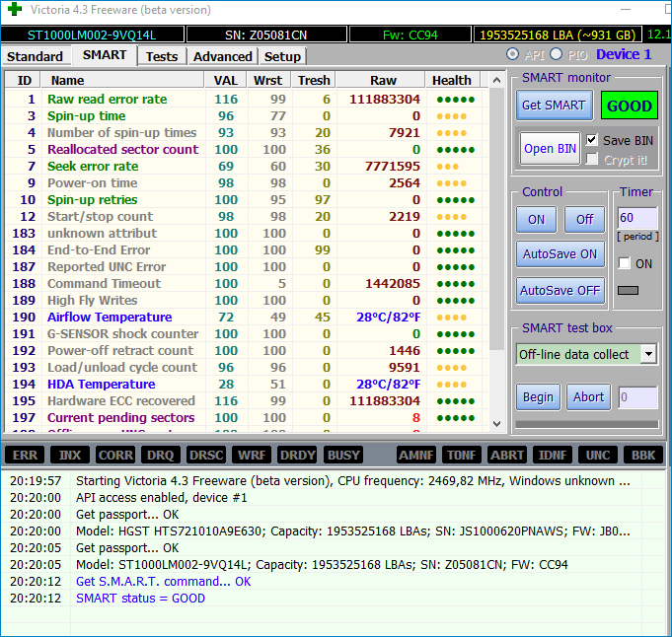This screenshot has height=637, width=672.
Task: Click the ERR status indicator
Action: [25, 455]
